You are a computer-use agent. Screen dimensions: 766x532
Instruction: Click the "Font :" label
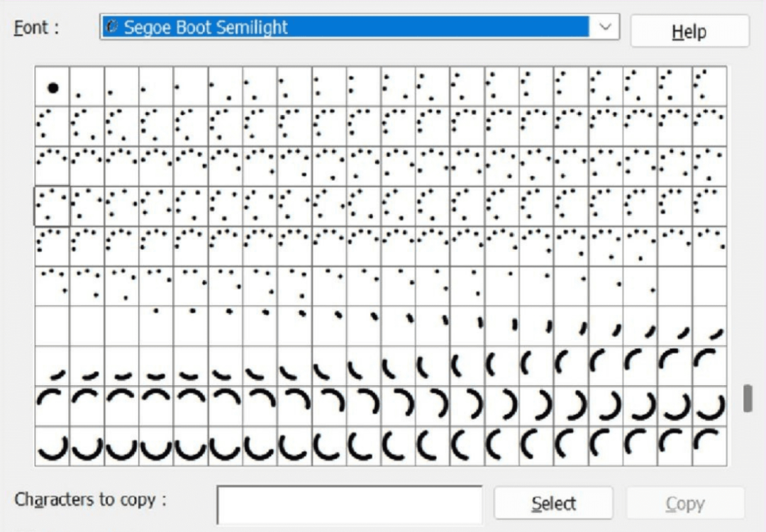click(37, 28)
